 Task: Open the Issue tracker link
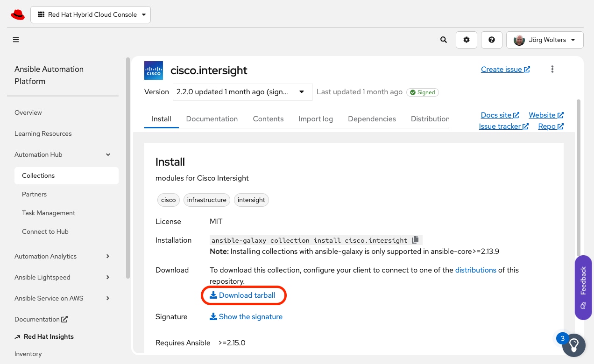pyautogui.click(x=503, y=126)
